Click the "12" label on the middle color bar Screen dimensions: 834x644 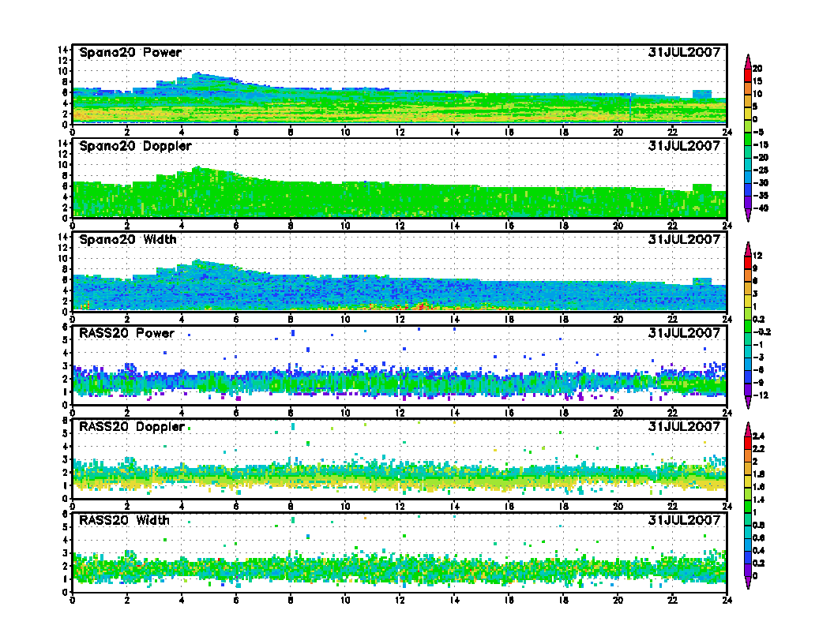(757, 256)
